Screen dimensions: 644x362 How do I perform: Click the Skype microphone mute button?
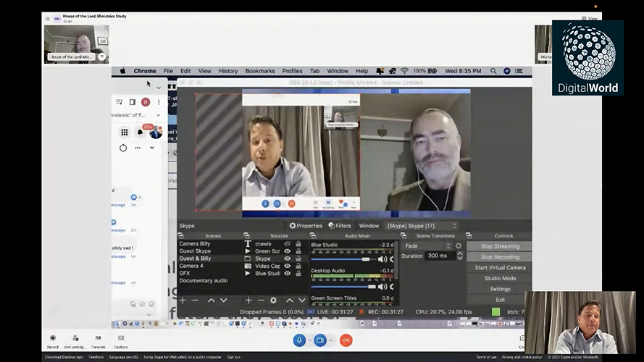coord(299,340)
